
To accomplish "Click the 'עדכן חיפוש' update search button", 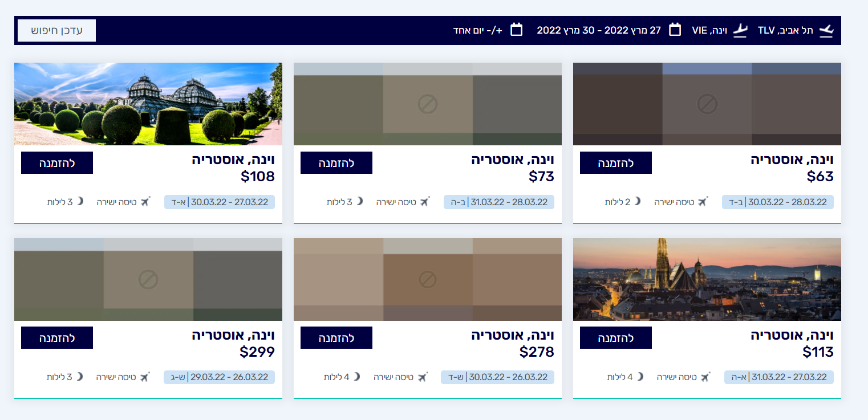I will pos(56,30).
